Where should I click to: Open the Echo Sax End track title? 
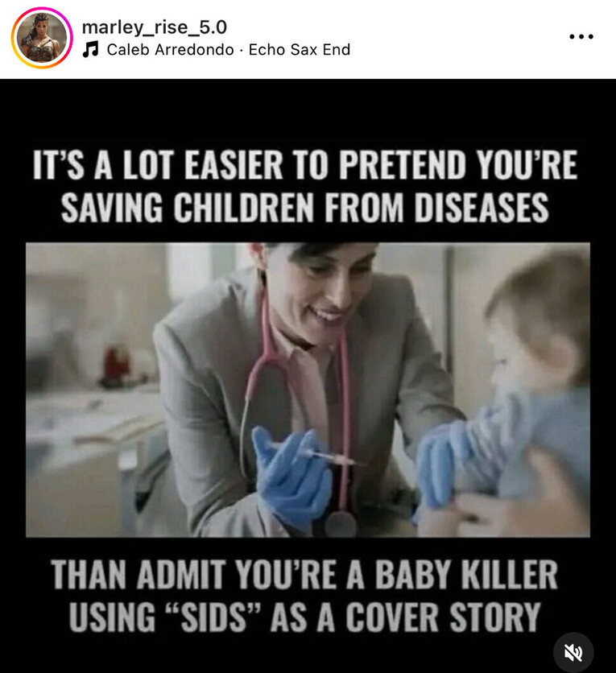point(300,49)
